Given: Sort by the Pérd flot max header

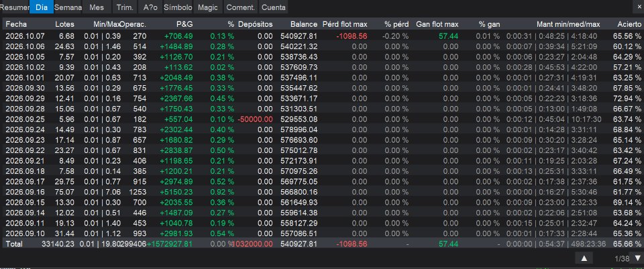Looking at the screenshot, I should [x=345, y=24].
